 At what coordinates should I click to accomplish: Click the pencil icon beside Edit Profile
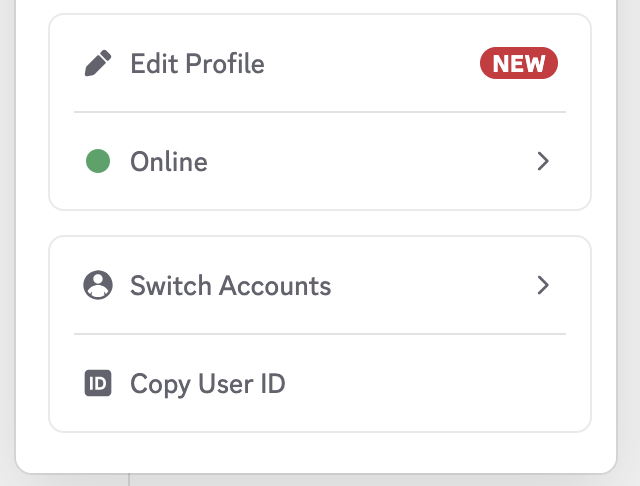click(97, 64)
